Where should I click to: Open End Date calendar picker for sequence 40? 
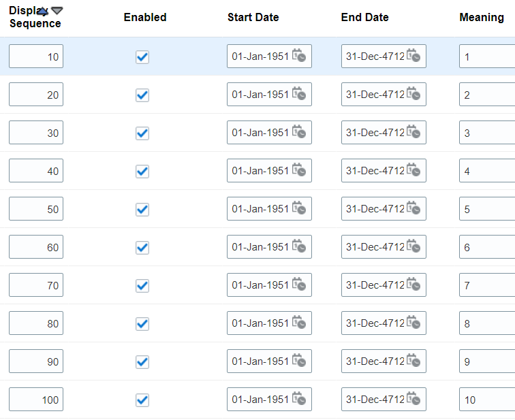413,170
